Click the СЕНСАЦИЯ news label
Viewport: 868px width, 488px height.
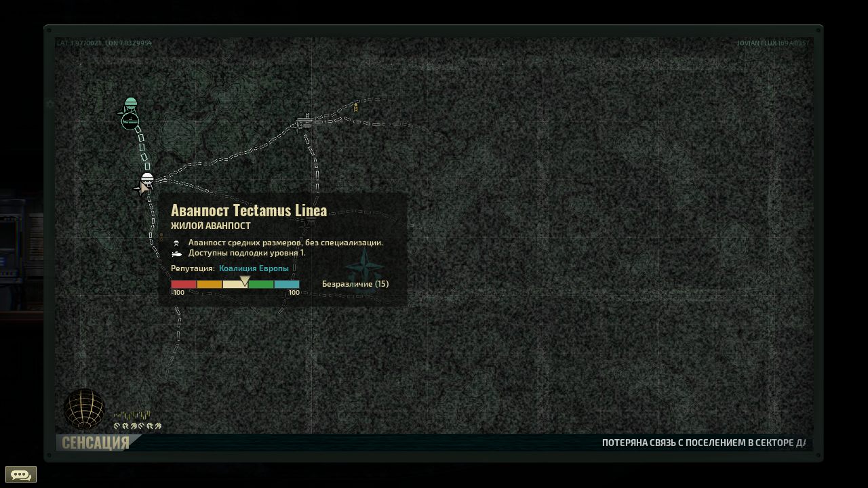point(96,443)
